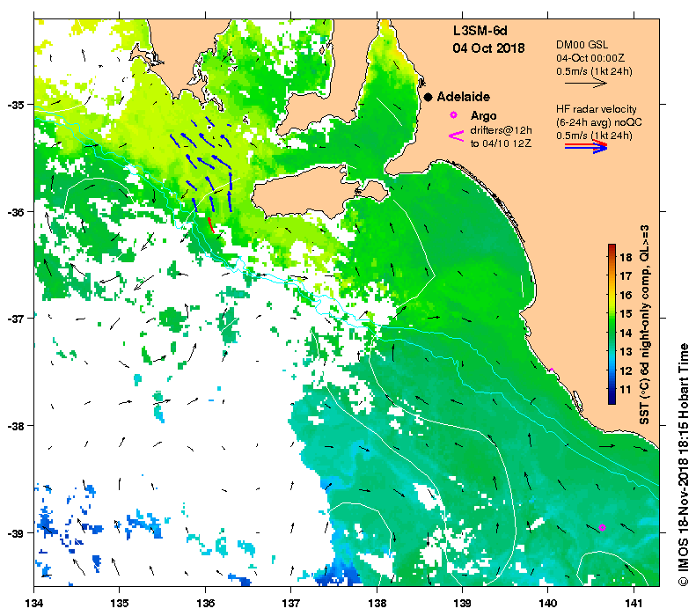Click the SST night-only comp colorbar title

644,325
